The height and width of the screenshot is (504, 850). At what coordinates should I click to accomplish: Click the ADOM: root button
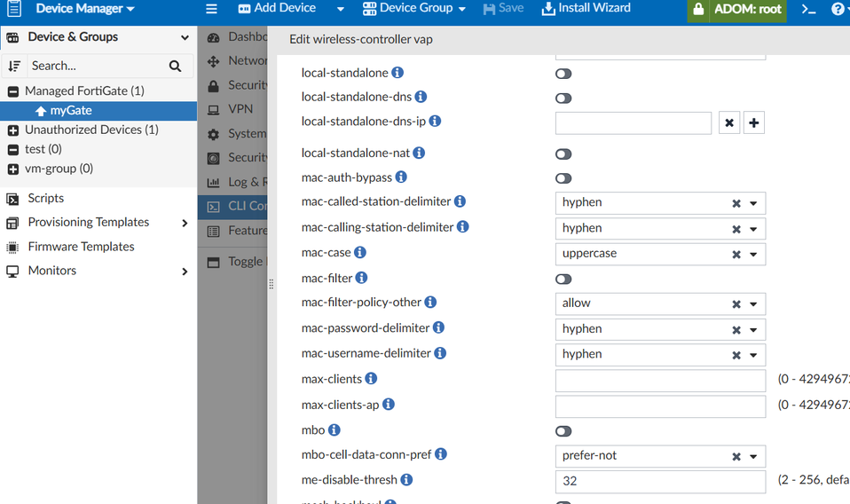(736, 10)
